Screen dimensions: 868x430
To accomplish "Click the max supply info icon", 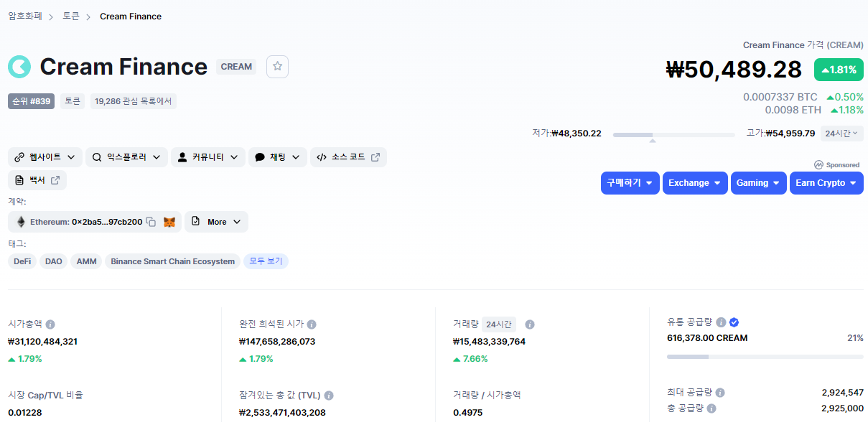I will (720, 393).
